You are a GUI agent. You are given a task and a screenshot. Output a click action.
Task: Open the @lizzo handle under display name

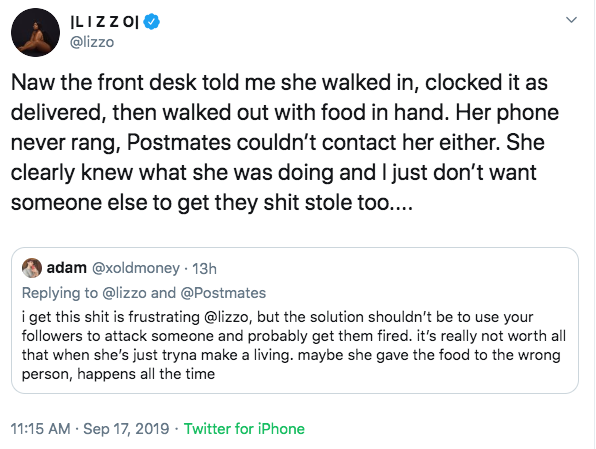(92, 42)
